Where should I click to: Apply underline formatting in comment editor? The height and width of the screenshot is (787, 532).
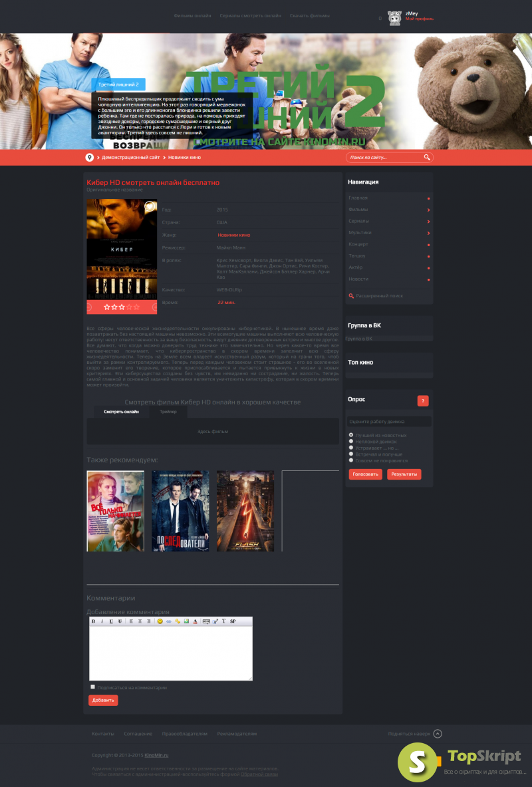[111, 621]
